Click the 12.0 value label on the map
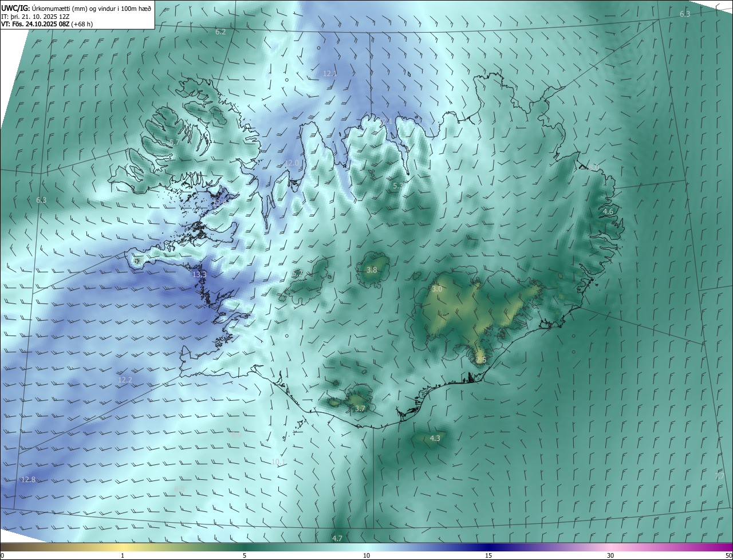 [292, 163]
